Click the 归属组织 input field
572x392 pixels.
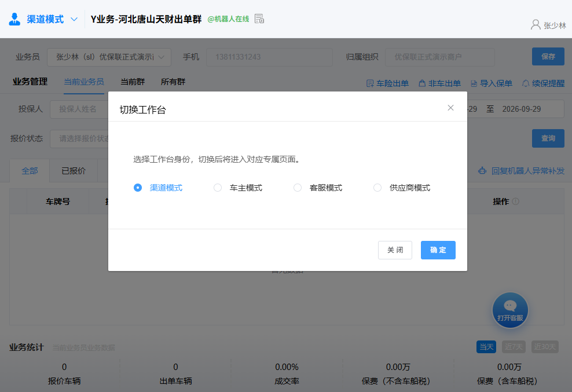(x=439, y=57)
